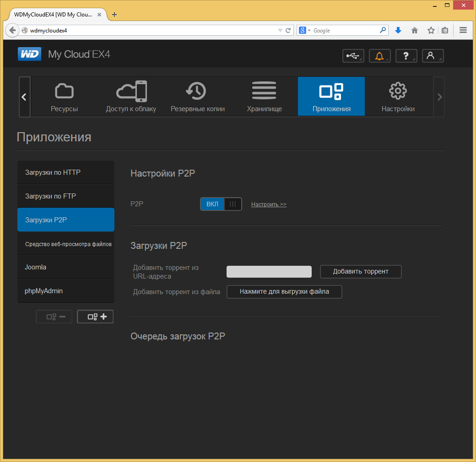Click the site identity globe icon
This screenshot has width=476, height=462.
click(25, 30)
